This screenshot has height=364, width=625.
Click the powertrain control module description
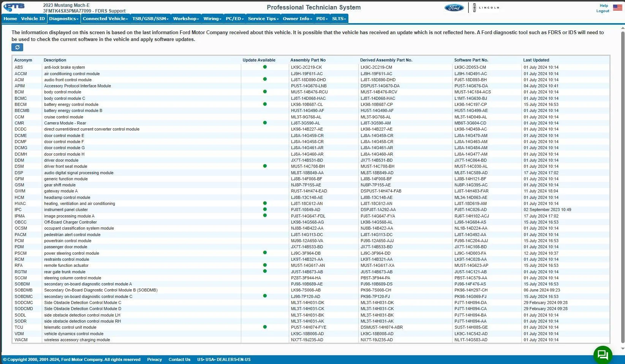[68, 241]
